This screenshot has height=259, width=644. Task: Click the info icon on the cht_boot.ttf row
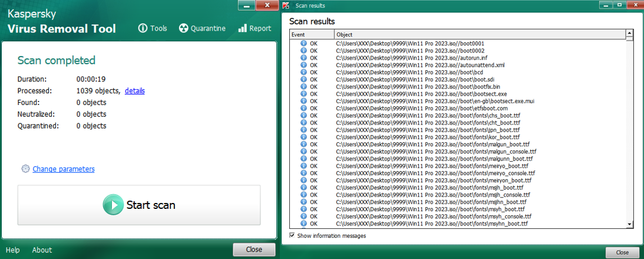(x=304, y=122)
